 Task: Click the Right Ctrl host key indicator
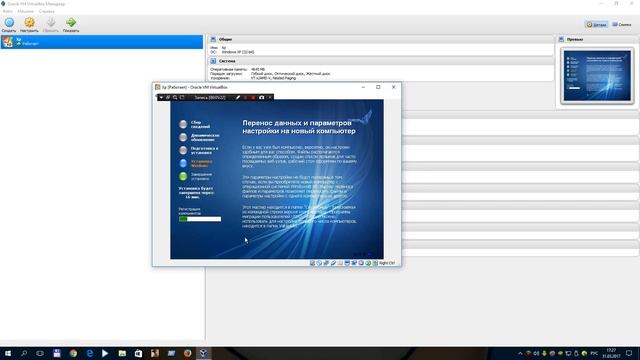(387, 263)
